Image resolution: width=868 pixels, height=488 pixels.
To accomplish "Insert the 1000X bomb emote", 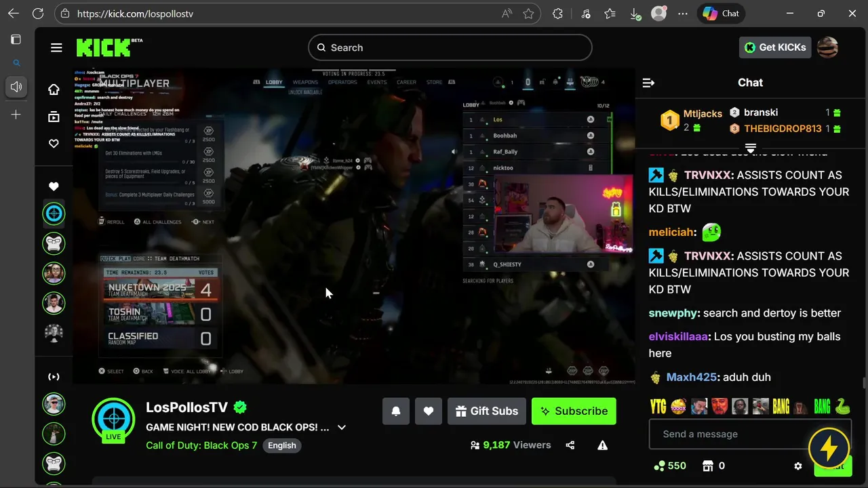I will (678, 407).
